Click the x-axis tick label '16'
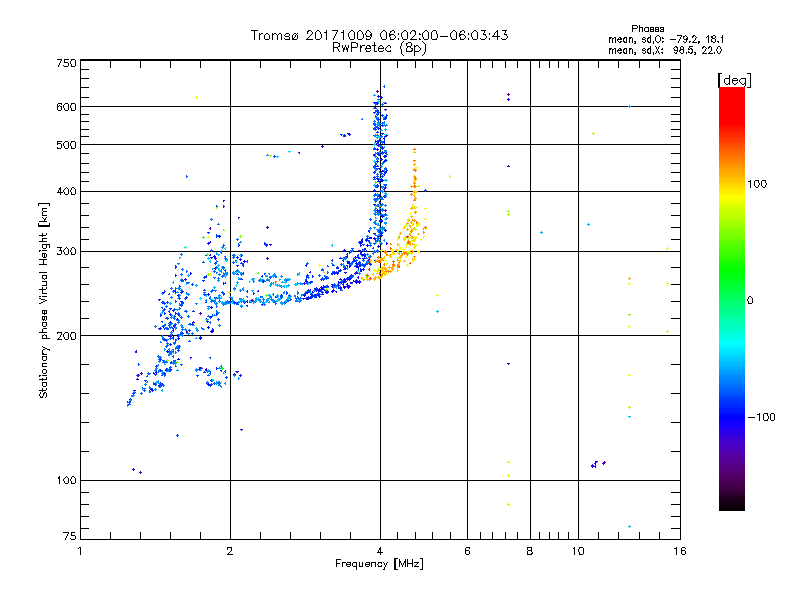The image size is (800, 600). 680,551
